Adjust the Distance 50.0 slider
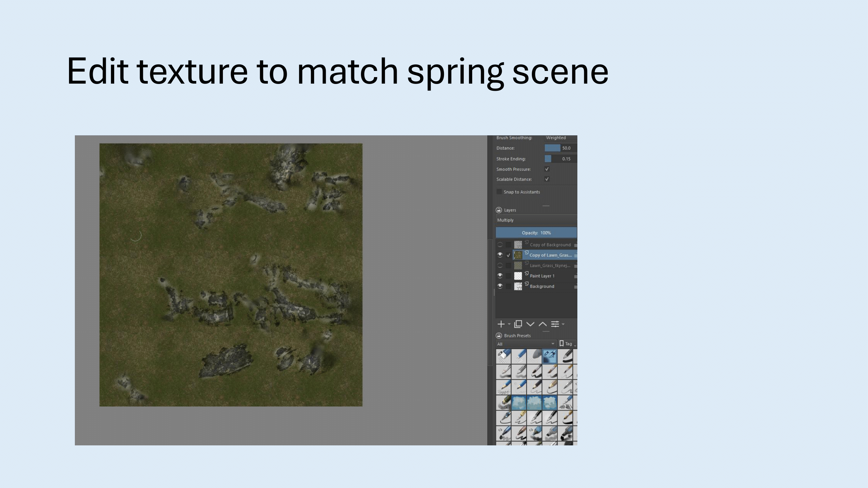Image resolution: width=868 pixels, height=488 pixels. coord(561,148)
